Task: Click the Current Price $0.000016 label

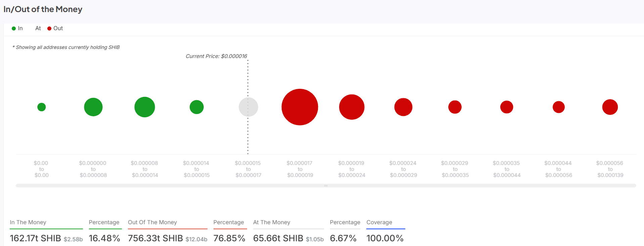Action: pos(216,56)
